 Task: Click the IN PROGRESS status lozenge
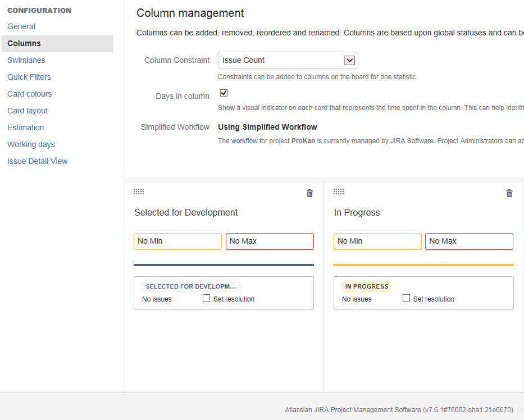click(x=366, y=286)
